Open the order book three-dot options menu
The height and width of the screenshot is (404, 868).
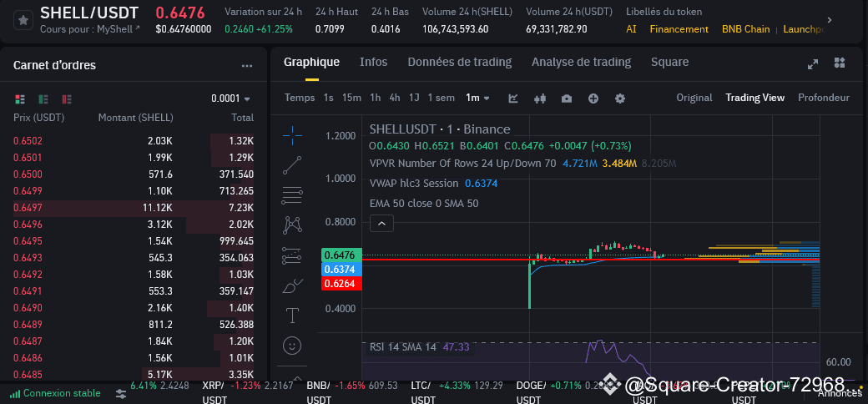point(247,66)
